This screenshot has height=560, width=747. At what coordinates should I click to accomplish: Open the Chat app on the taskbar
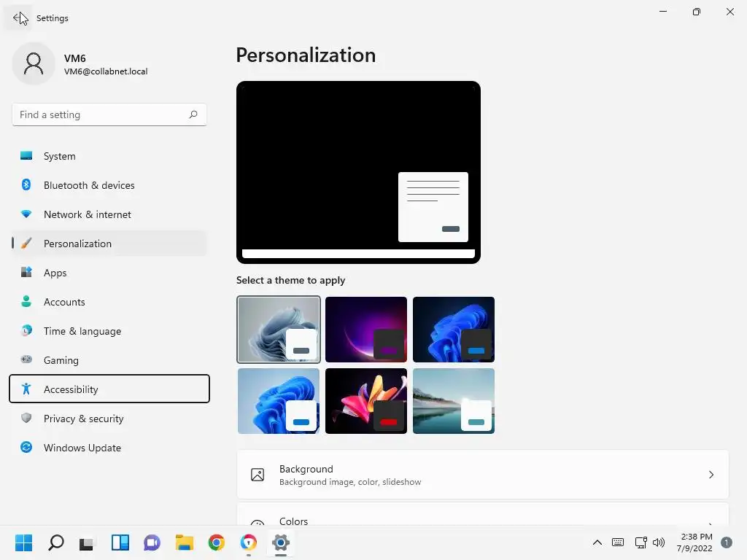coord(152,542)
